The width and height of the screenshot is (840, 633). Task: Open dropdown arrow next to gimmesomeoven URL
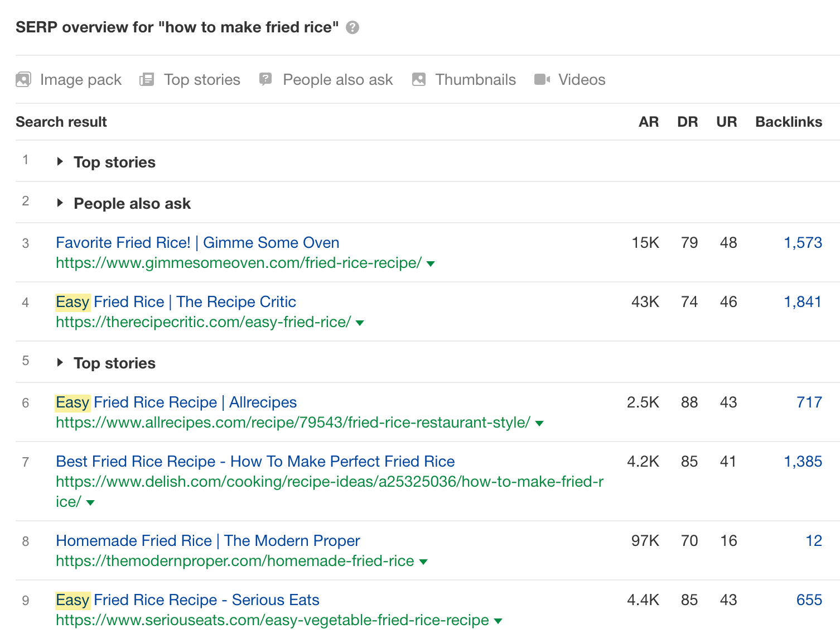pyautogui.click(x=431, y=263)
